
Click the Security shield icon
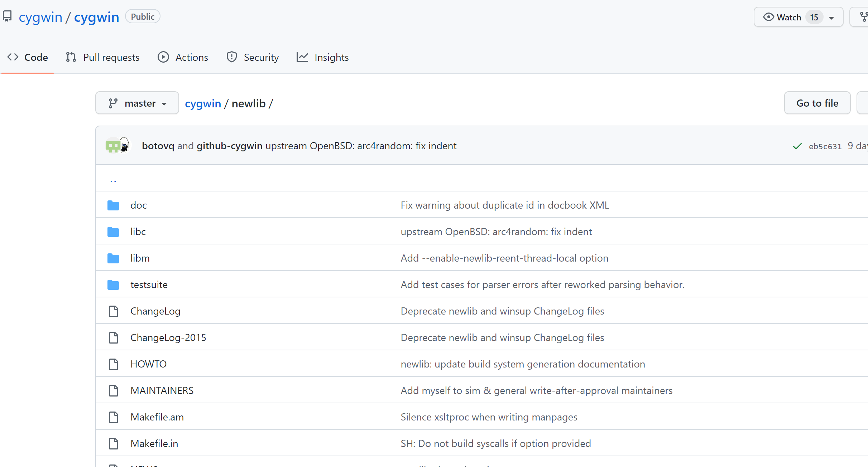pyautogui.click(x=232, y=57)
